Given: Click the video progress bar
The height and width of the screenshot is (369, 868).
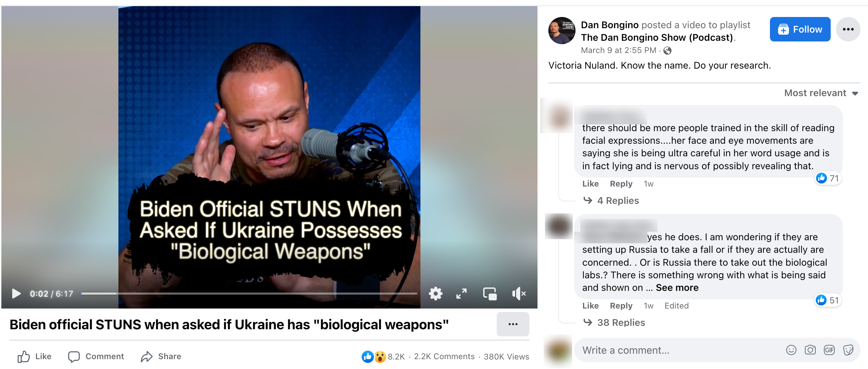Looking at the screenshot, I should 249,293.
